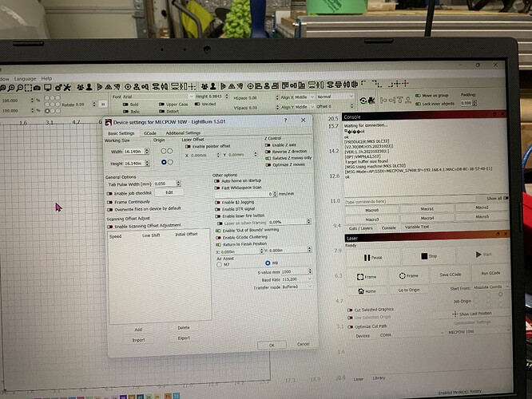Click the rotate-text-path icon beside the camera icon
The image size is (532, 399).
coord(363,101)
